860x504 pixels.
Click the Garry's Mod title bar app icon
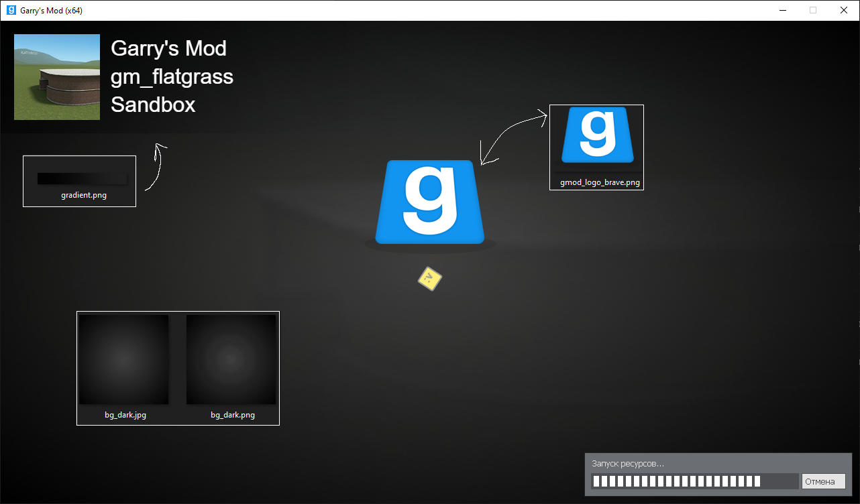point(11,11)
